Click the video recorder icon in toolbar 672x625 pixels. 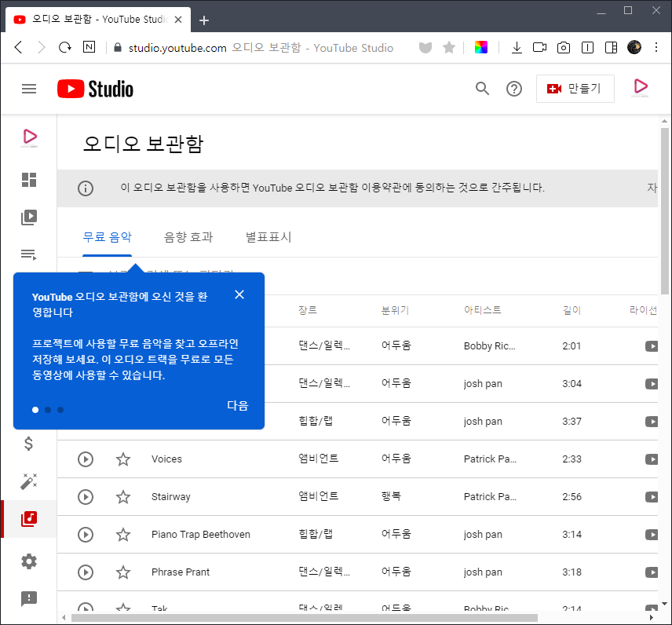(539, 47)
